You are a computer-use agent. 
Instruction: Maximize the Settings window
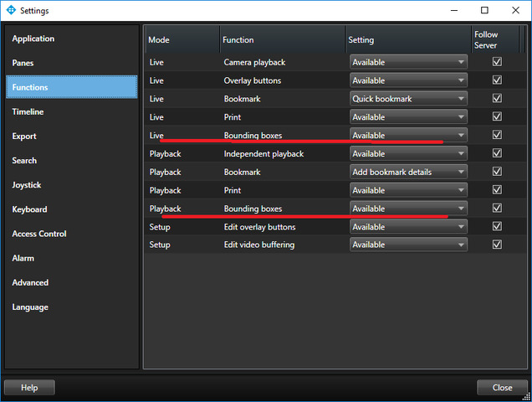point(484,11)
